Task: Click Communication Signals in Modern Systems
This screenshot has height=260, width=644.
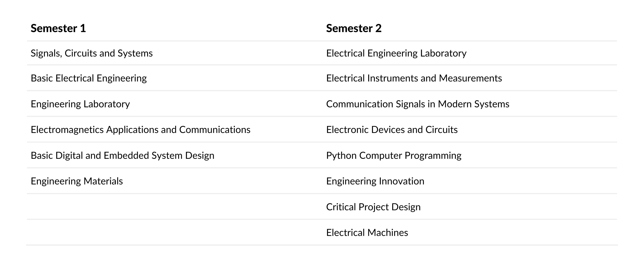Action: 418,104
